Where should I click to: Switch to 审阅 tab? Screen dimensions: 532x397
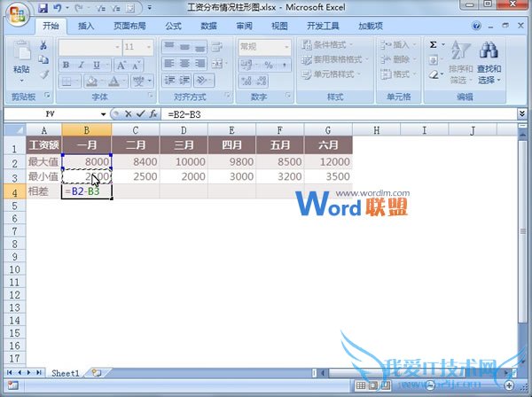pos(245,26)
